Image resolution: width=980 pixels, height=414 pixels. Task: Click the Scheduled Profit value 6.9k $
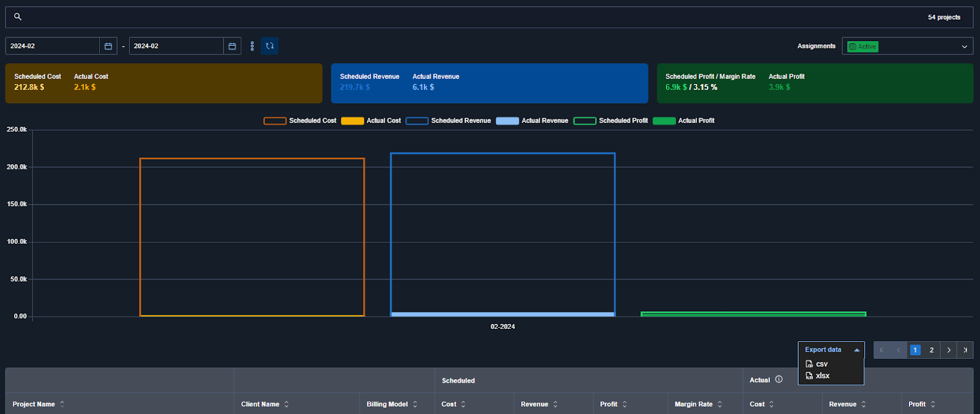676,87
